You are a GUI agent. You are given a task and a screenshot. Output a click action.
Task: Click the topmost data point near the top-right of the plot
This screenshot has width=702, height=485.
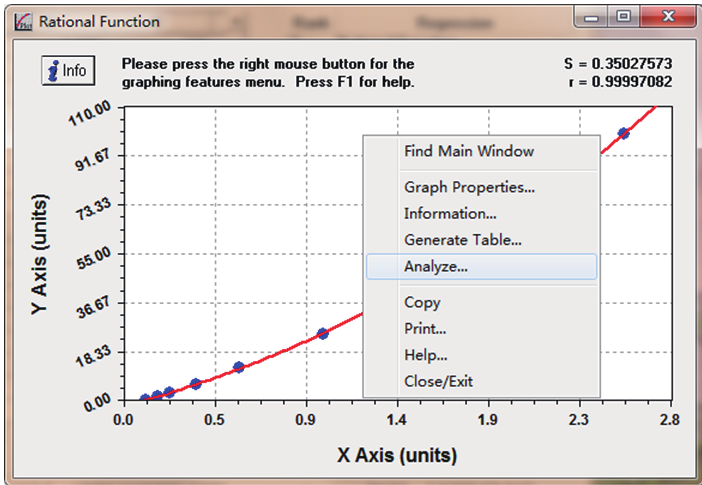click(623, 133)
